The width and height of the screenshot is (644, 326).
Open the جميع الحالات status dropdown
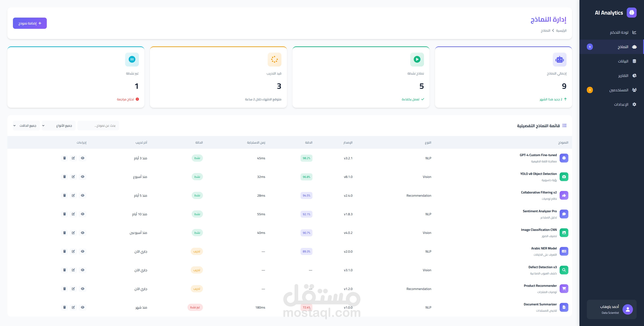coord(26,126)
